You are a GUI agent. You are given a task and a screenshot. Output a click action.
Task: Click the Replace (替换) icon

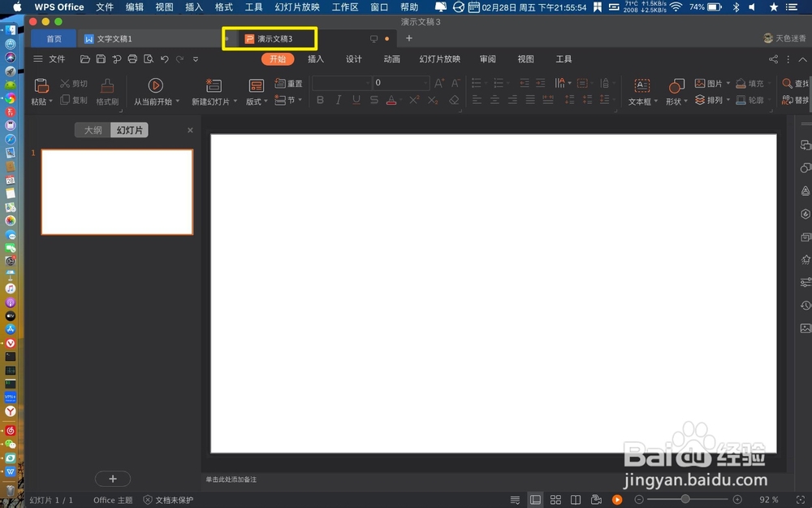[787, 100]
